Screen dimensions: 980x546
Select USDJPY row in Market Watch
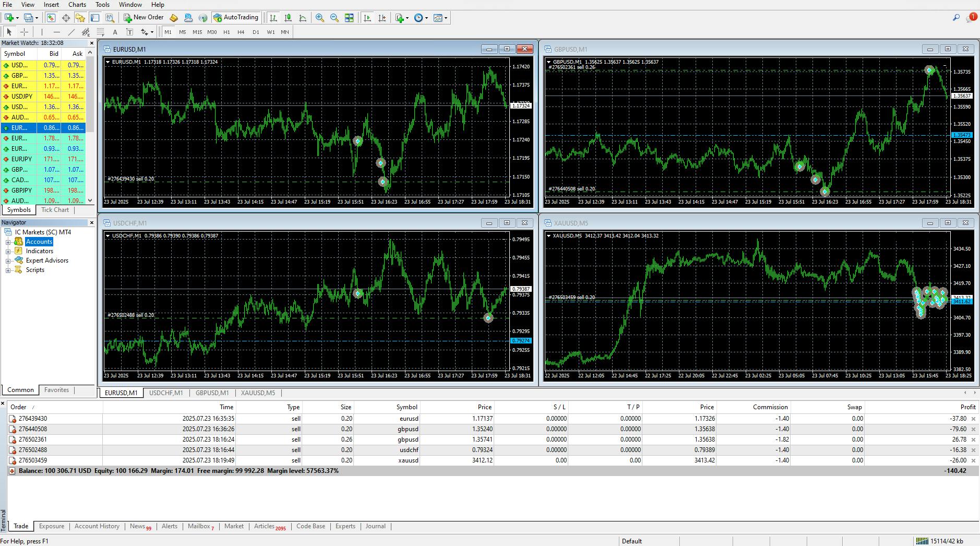43,97
